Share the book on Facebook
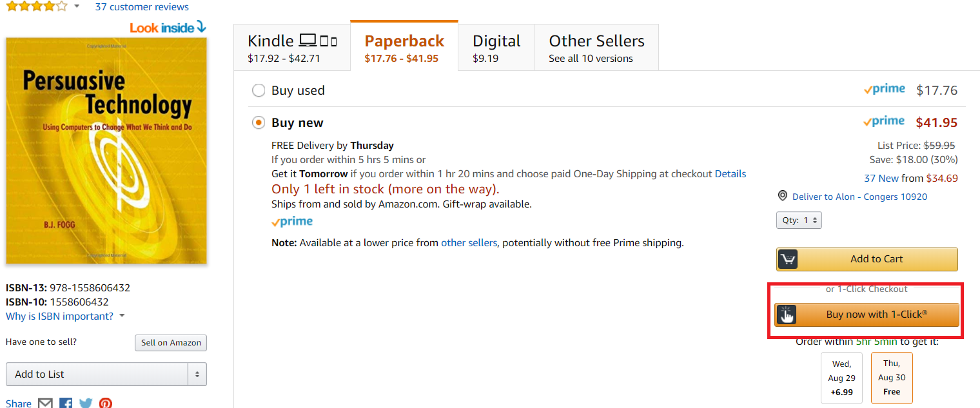 (x=66, y=403)
